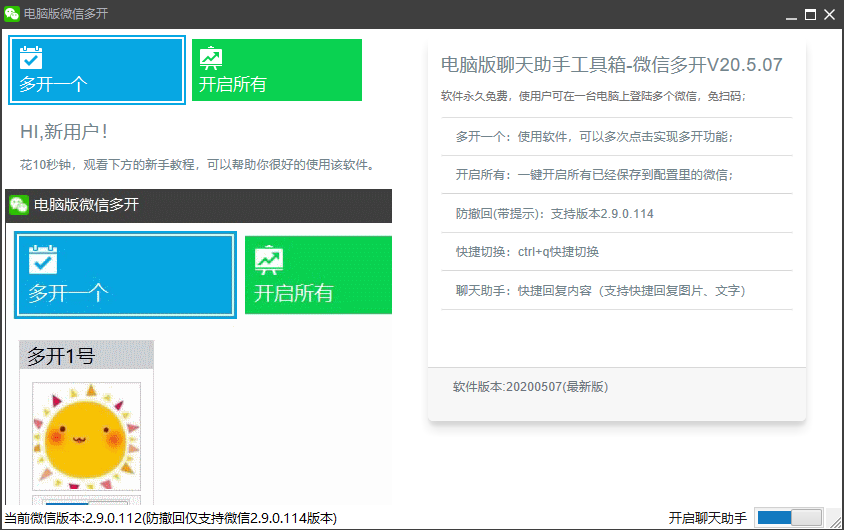This screenshot has height=530, width=844.
Task: Click the 电脑版聊天助手工具箱 panel heading
Action: point(611,65)
